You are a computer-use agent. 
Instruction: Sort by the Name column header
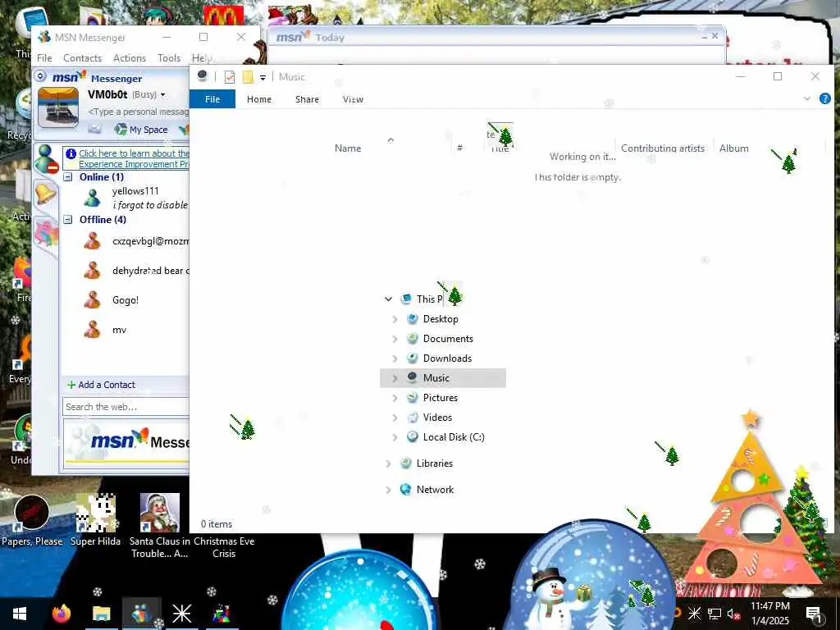tap(348, 148)
